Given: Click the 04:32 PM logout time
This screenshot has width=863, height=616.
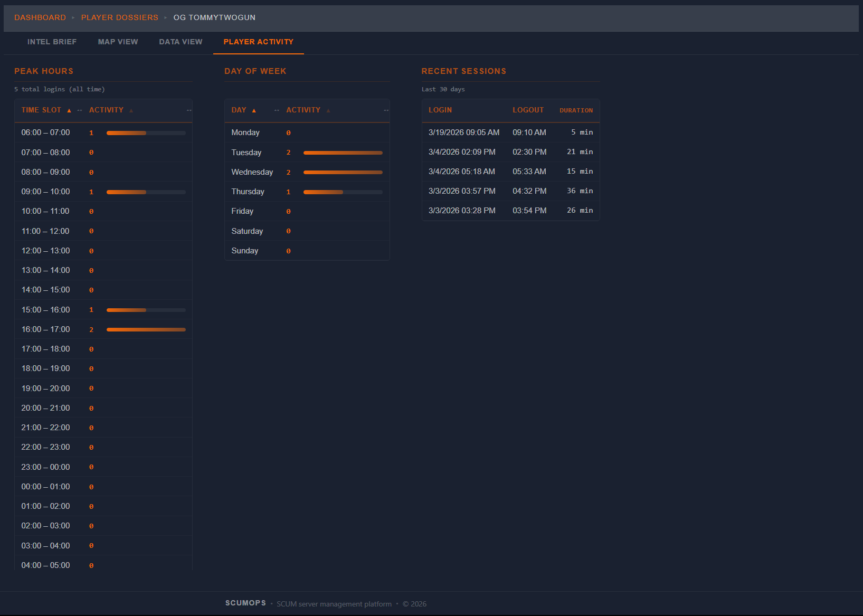Looking at the screenshot, I should tap(529, 191).
